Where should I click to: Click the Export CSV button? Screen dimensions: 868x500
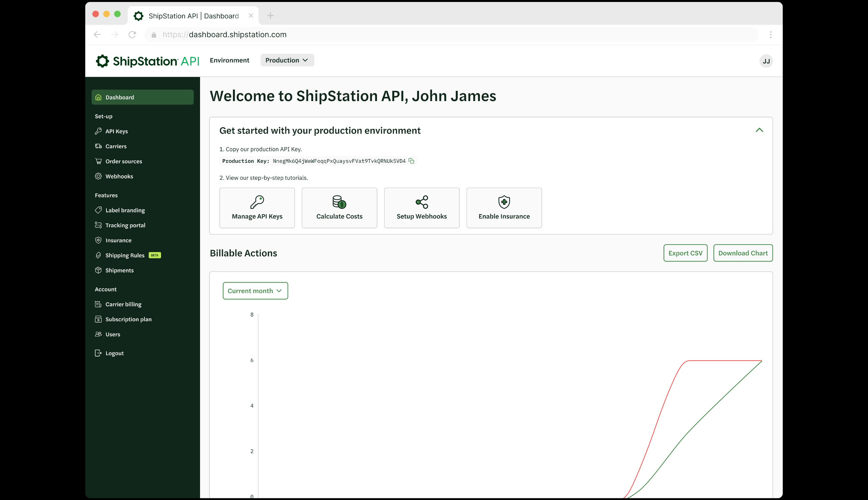coord(685,253)
